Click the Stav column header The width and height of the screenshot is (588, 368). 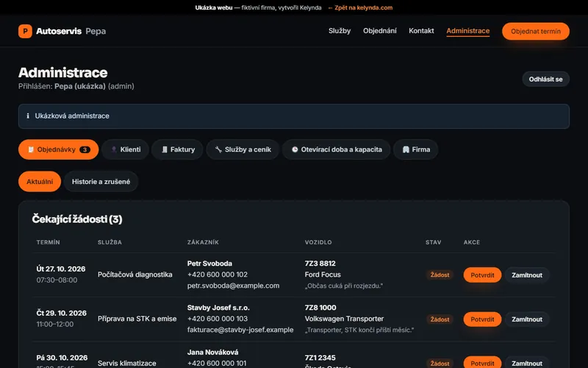[434, 242]
